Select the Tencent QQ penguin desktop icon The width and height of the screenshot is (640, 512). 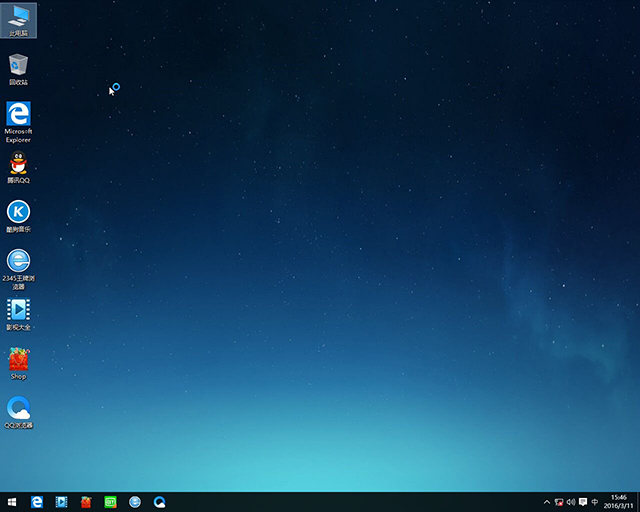coord(18,164)
